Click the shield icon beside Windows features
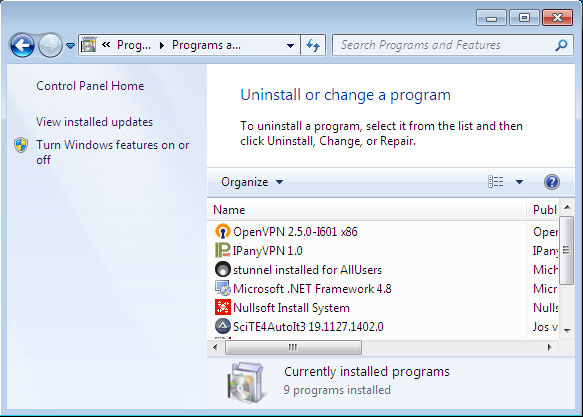This screenshot has width=583, height=417. [21, 145]
